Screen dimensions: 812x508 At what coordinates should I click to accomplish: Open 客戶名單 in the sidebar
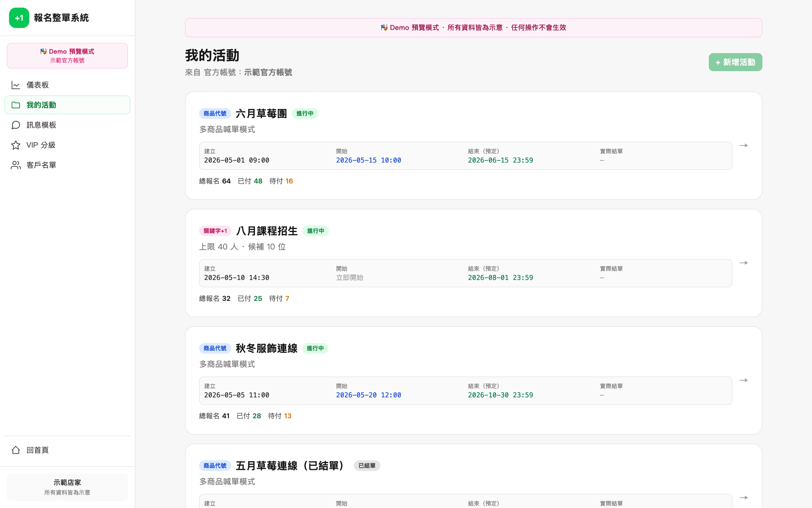[67, 165]
